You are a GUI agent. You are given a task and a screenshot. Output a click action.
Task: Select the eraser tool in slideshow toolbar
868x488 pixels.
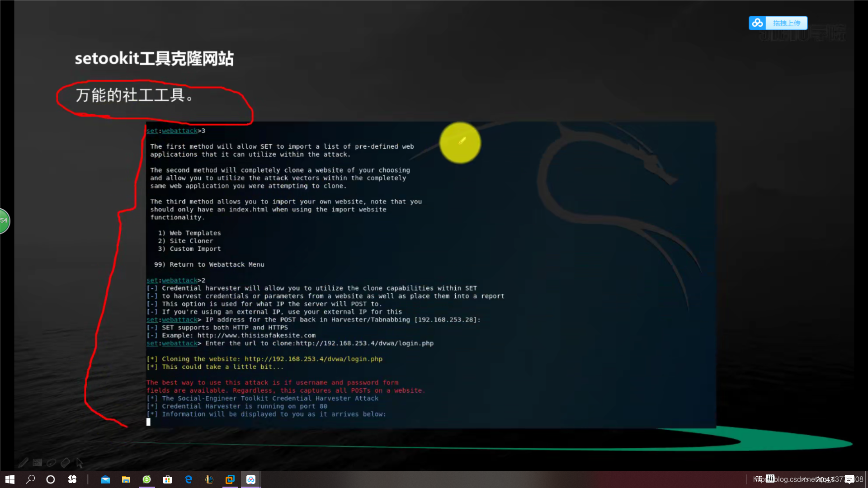coord(66,462)
